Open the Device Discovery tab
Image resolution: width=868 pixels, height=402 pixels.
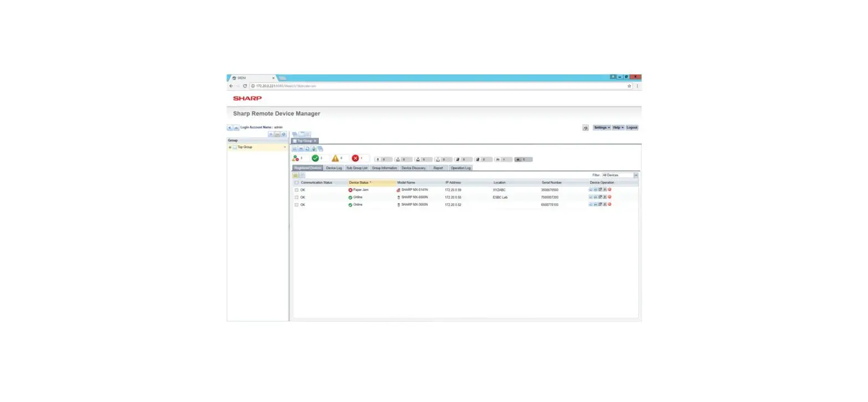[414, 168]
